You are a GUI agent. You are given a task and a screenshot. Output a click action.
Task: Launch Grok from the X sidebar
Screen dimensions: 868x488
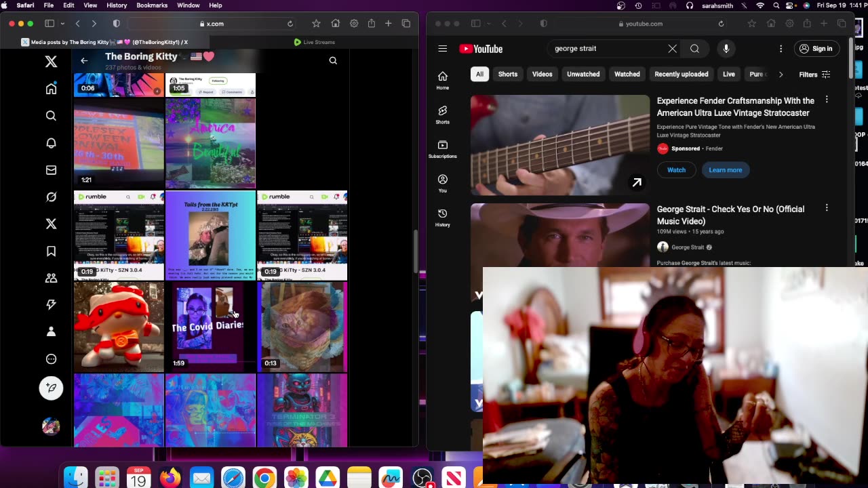51,197
